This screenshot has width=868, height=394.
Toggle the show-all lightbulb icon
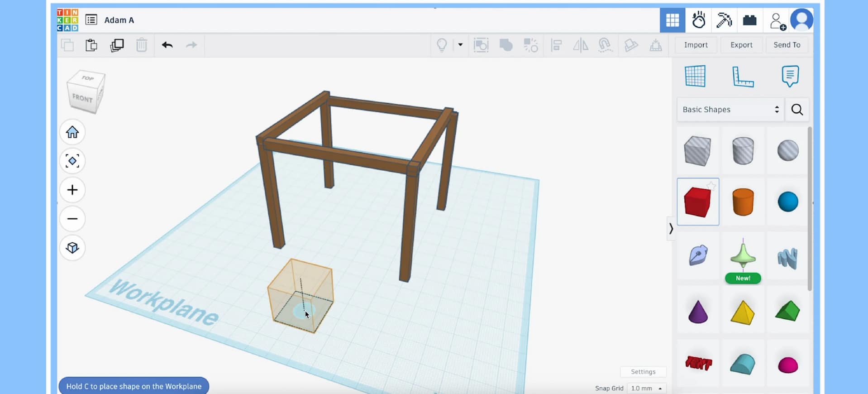(x=442, y=45)
